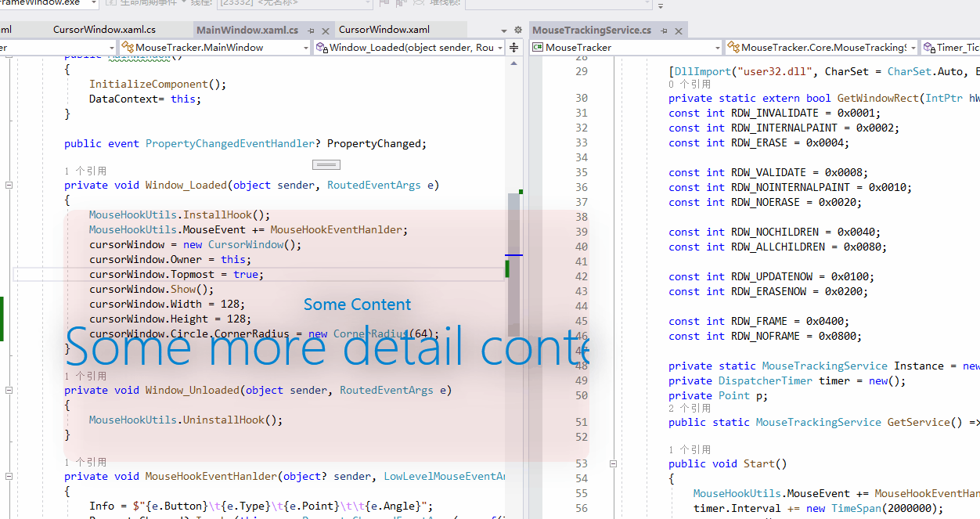Click the gear icon beside the CursorWindow.xaml tab

pyautogui.click(x=517, y=30)
